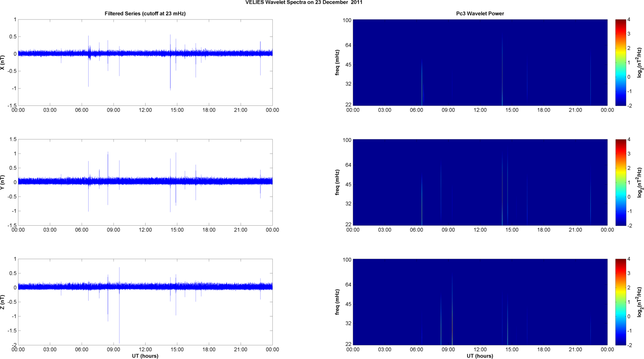Click the wavelet spectrogram beside the Z series

tap(480, 302)
